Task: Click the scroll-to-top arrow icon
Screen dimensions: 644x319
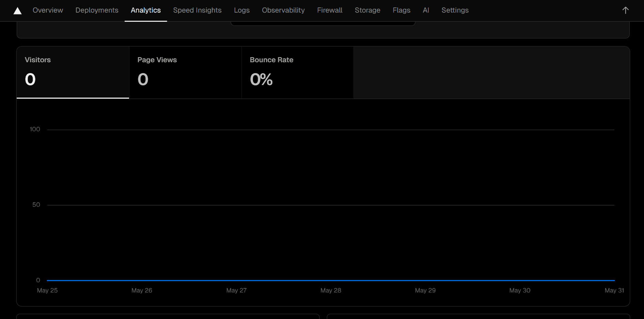Action: coord(625,10)
